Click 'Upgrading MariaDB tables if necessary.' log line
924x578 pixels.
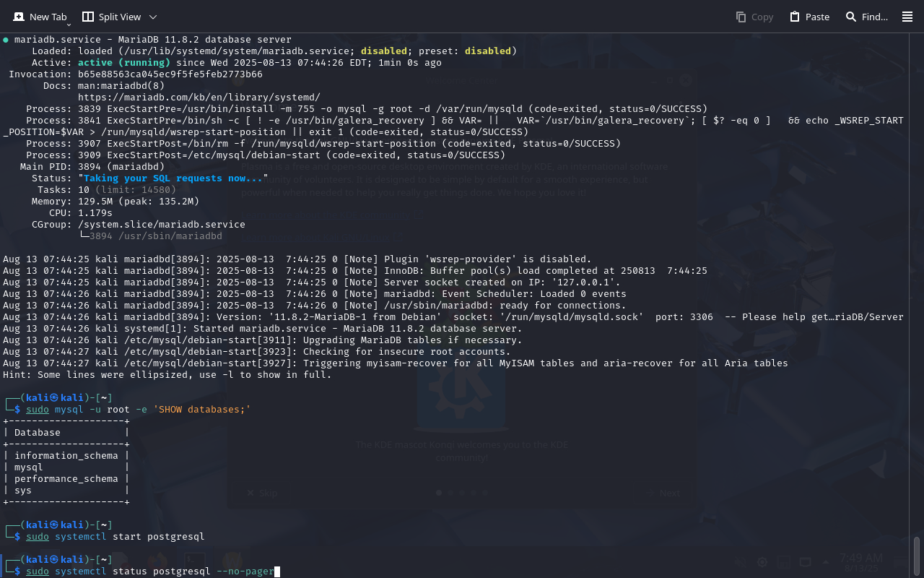click(263, 340)
